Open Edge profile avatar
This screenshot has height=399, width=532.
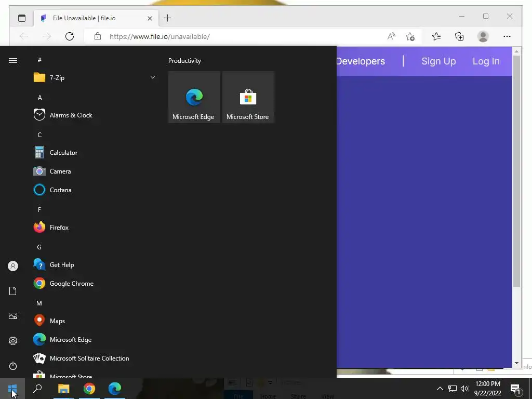(483, 36)
